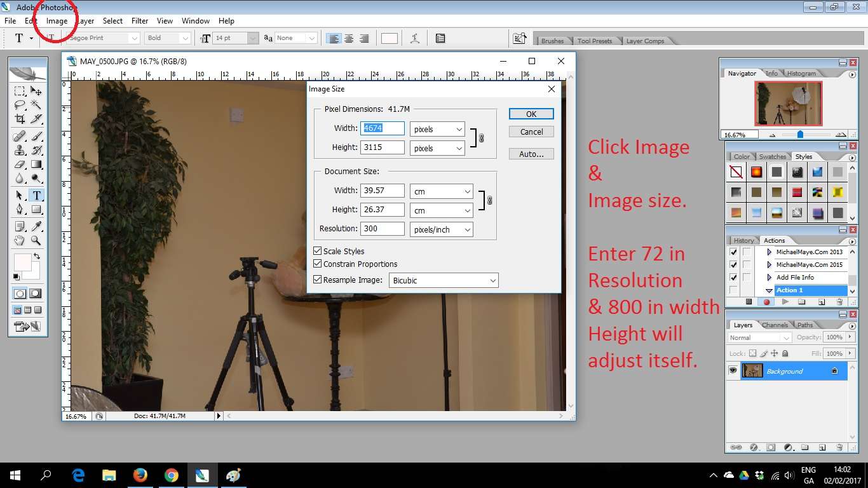Image resolution: width=868 pixels, height=488 pixels.
Task: Toggle the Character and Paragraph palettes
Action: click(x=440, y=38)
